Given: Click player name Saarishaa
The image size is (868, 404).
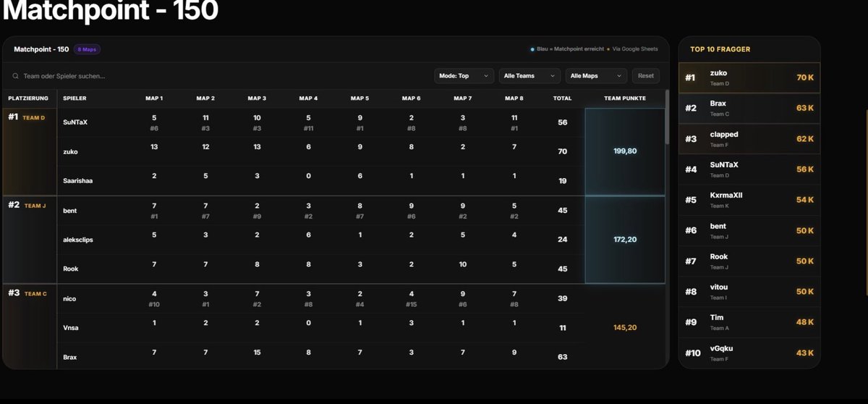Looking at the screenshot, I should (77, 181).
